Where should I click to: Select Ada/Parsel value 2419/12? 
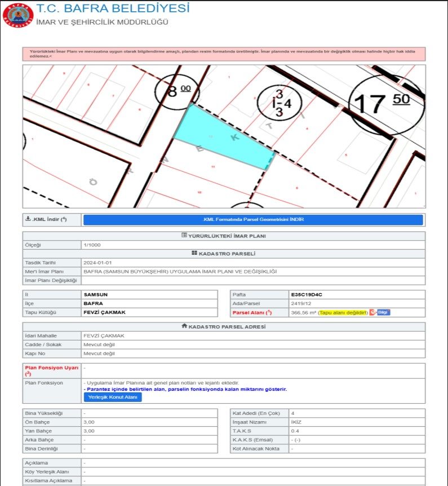coord(301,303)
